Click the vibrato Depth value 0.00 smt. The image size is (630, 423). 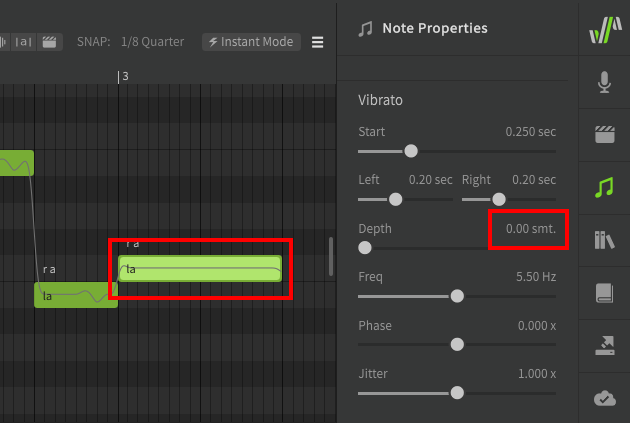(x=530, y=229)
